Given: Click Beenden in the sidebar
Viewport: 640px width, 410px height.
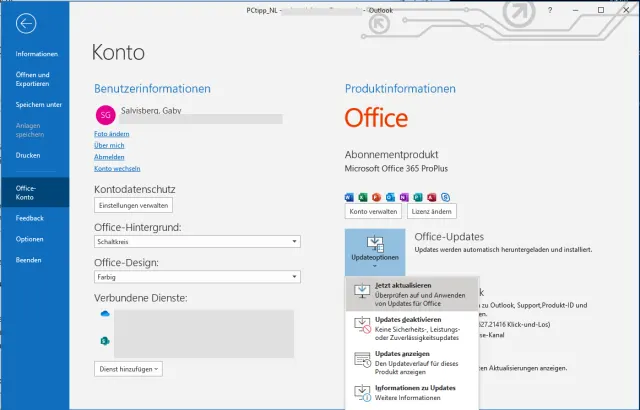Looking at the screenshot, I should coord(29,260).
